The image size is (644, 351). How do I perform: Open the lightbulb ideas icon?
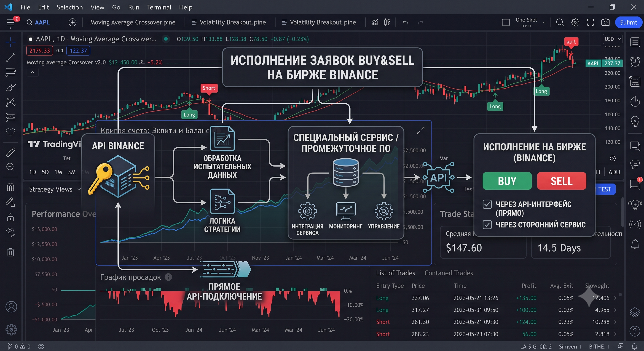635,122
